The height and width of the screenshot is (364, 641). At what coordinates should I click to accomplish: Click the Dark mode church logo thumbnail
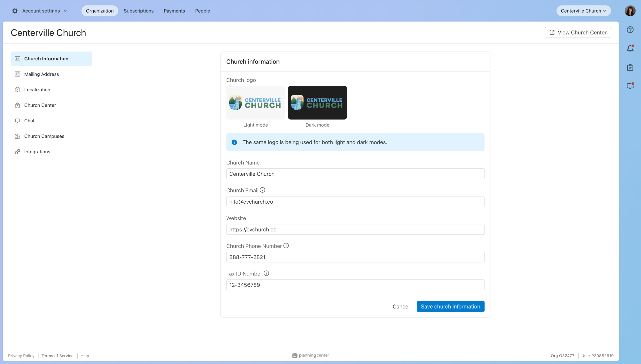pos(317,103)
